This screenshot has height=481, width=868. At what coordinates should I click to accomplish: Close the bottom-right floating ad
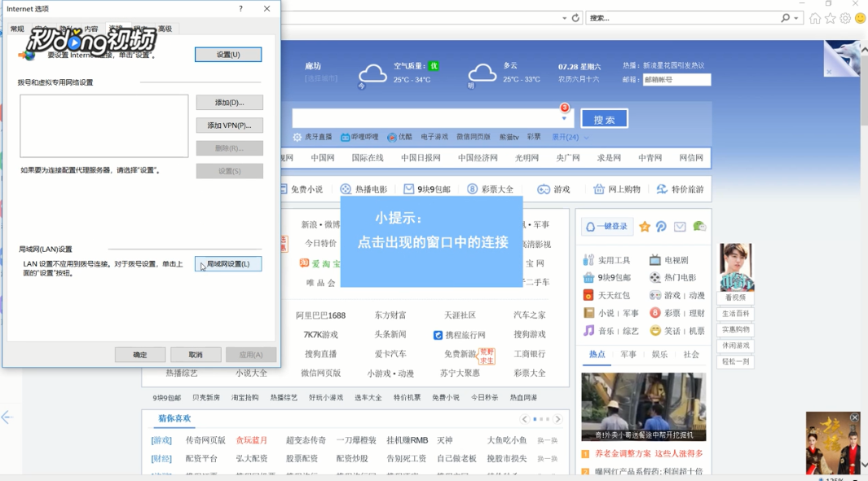(x=855, y=417)
